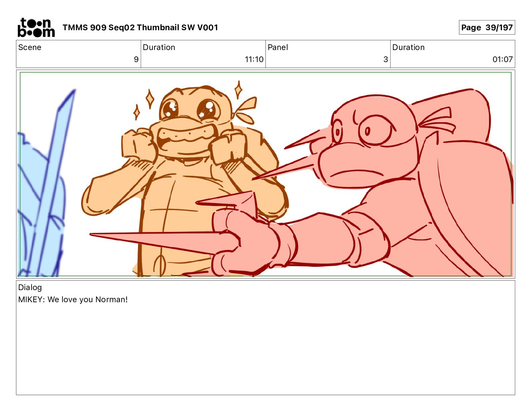This screenshot has width=532, height=411.
Task: Select scene duration value '11:10'
Action: 254,59
